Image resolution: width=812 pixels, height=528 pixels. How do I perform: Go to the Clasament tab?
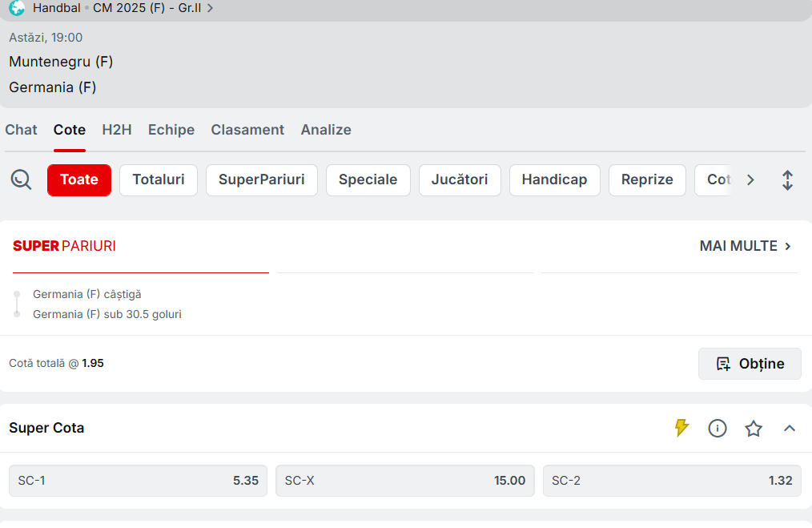pos(247,130)
